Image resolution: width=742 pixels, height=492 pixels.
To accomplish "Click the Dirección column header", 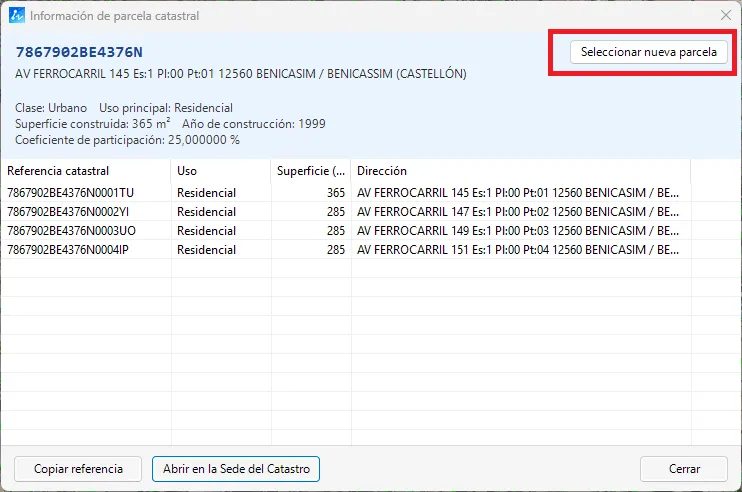I will click(x=521, y=171).
